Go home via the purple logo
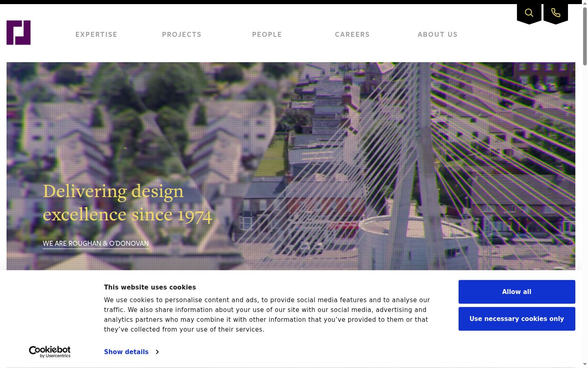 point(18,33)
